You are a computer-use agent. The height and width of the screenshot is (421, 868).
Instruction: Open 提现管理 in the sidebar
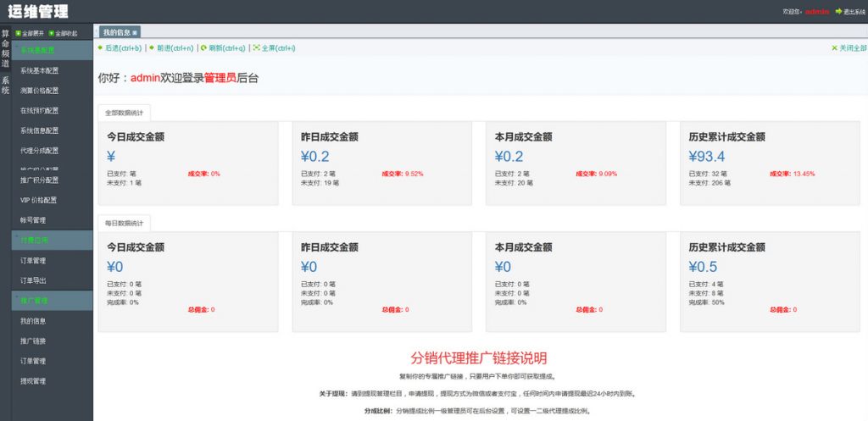coord(33,381)
